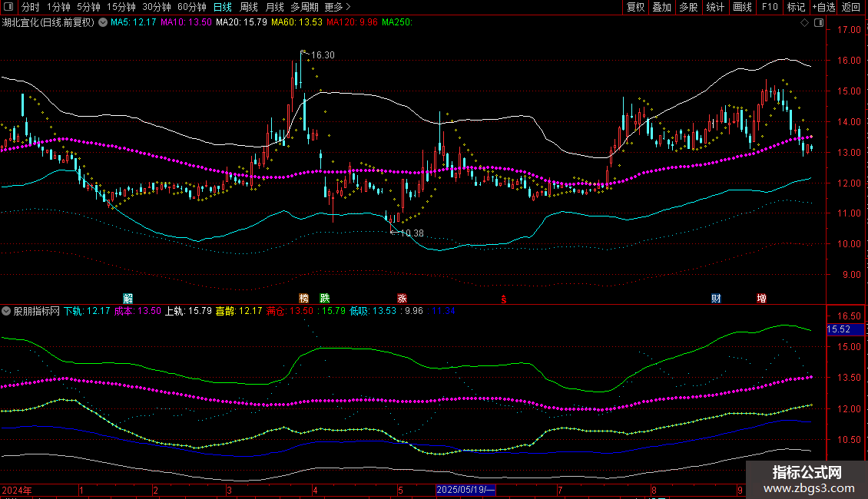Image resolution: width=868 pixels, height=499 pixels.
Task: Open F10 company information
Action: (x=770, y=7)
